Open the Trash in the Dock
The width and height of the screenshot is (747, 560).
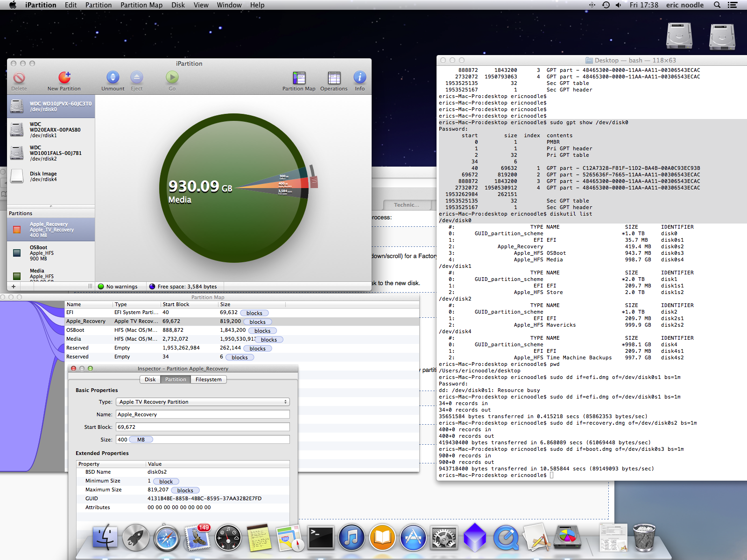pos(644,538)
